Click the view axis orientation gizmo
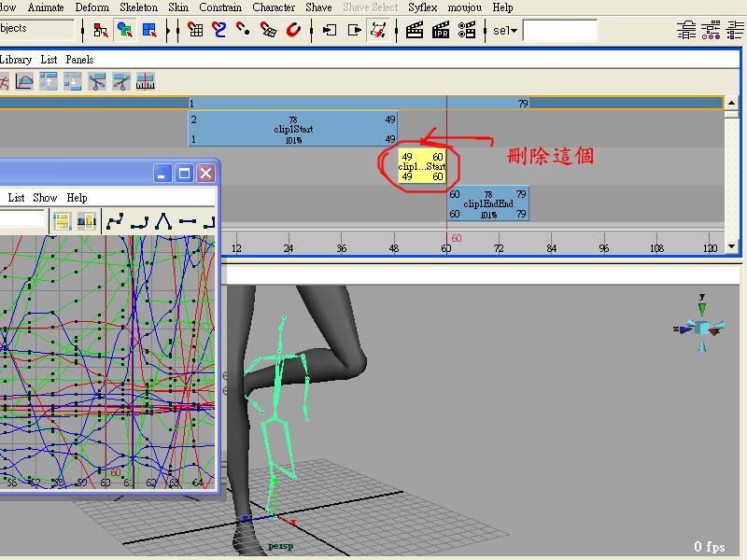This screenshot has width=747, height=560. pos(700,324)
